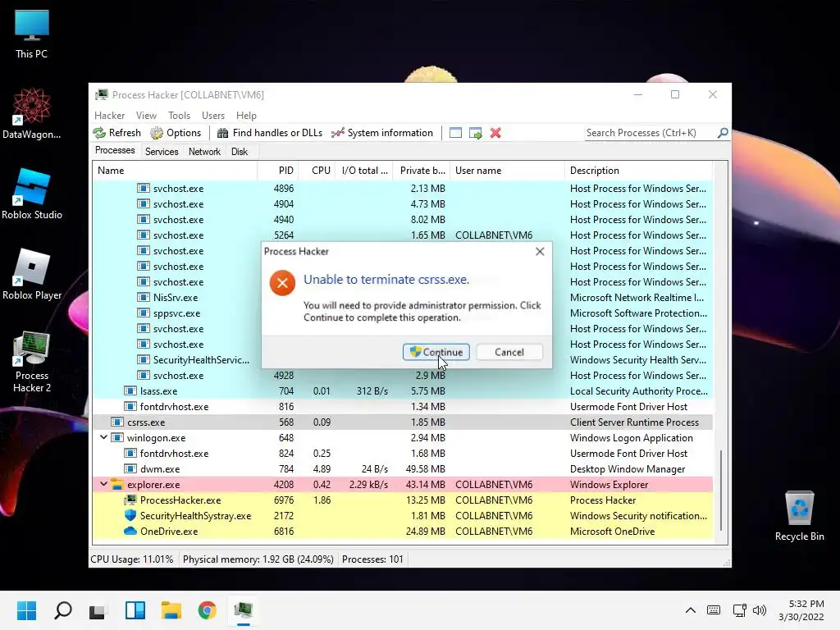Open the Help menu
The height and width of the screenshot is (630, 840).
pos(246,115)
